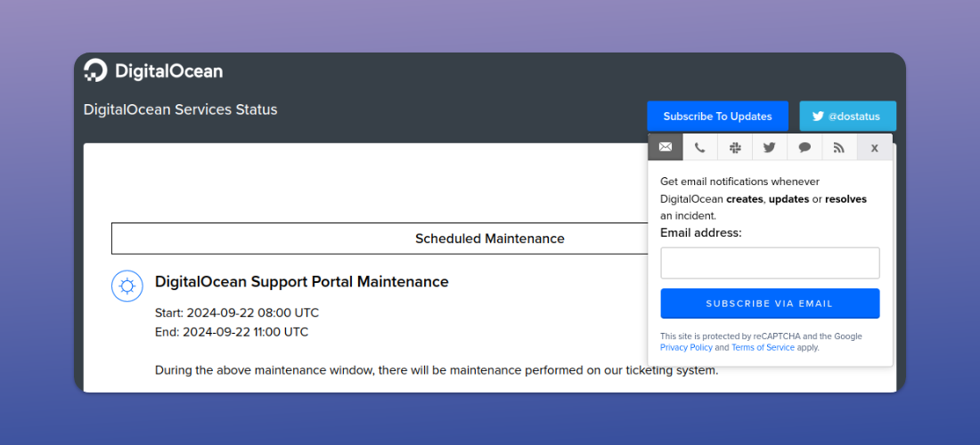Click the Email address label

pyautogui.click(x=700, y=233)
